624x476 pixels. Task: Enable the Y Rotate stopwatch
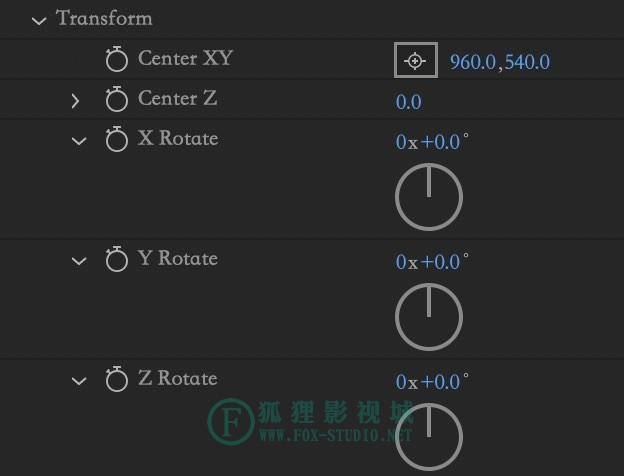click(117, 259)
